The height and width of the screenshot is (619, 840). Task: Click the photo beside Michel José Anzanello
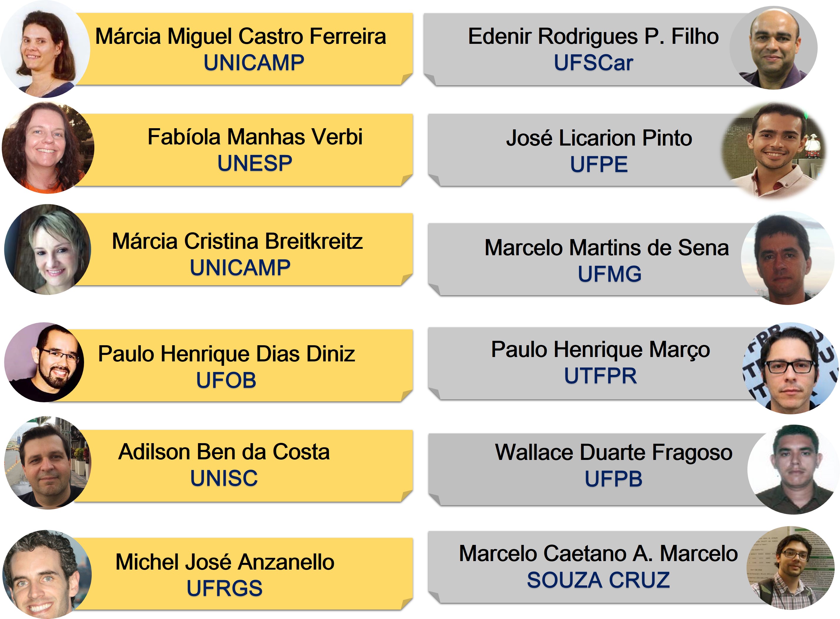pyautogui.click(x=47, y=574)
